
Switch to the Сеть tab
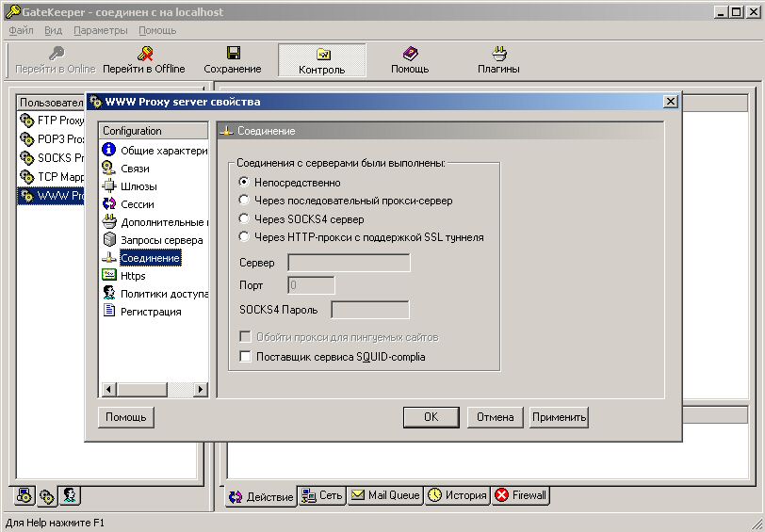[321, 495]
